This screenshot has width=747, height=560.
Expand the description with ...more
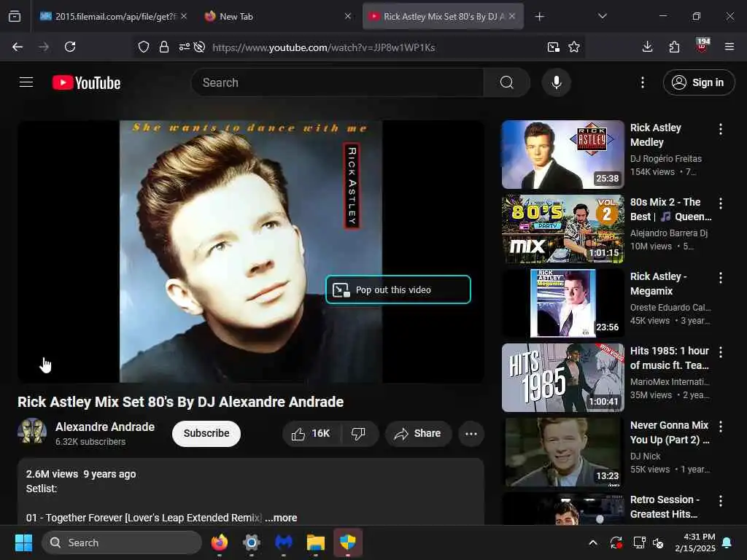tap(281, 518)
